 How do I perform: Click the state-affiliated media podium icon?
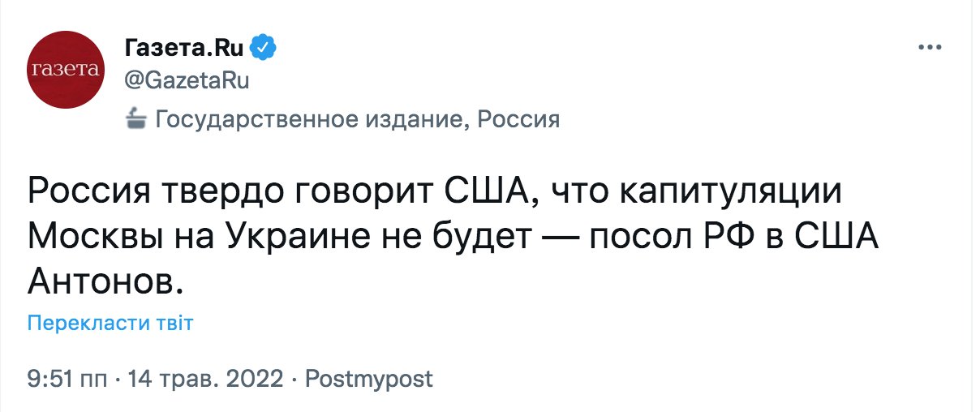point(136,121)
